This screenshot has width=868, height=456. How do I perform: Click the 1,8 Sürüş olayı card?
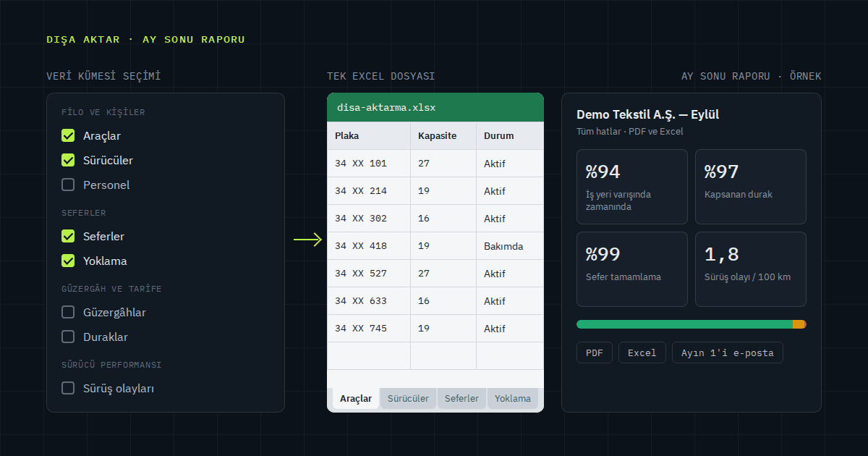pyautogui.click(x=751, y=269)
